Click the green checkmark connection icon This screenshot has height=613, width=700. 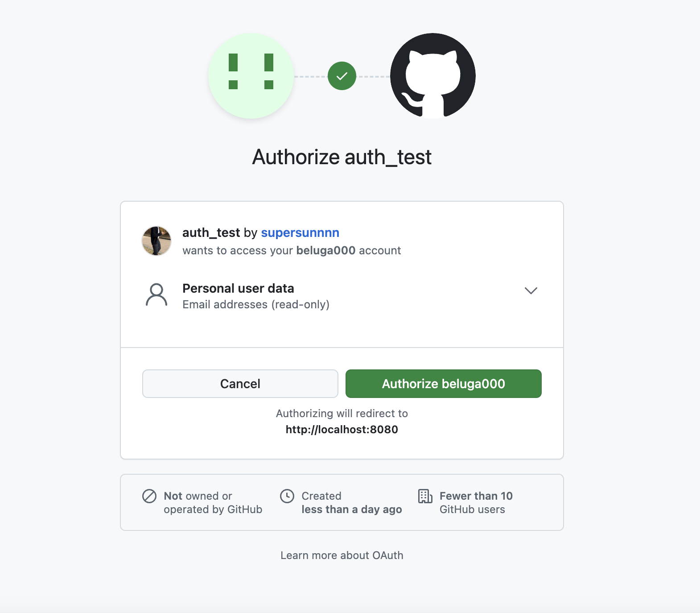[342, 76]
